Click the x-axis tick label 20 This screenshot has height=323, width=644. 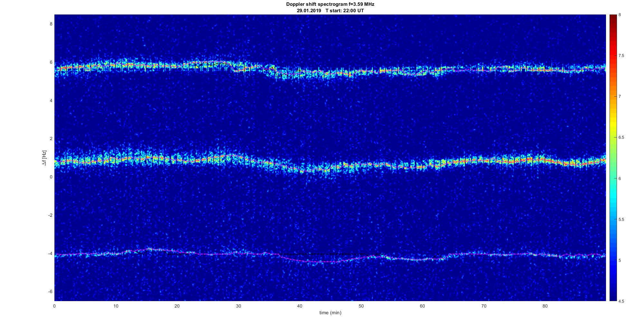pos(177,306)
